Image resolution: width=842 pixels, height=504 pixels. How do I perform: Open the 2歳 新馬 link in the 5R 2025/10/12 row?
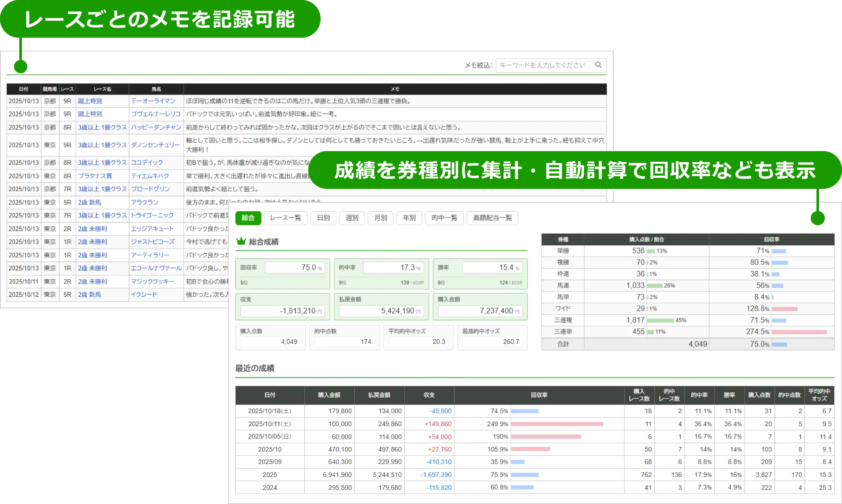coord(89,295)
